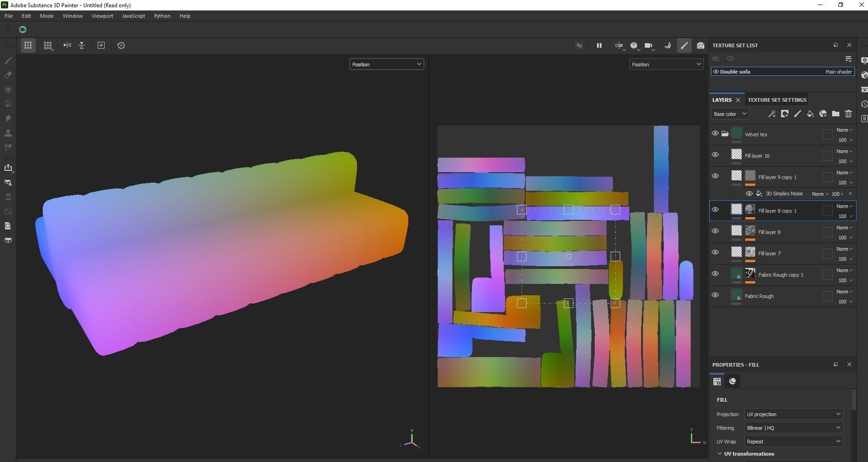This screenshot has width=868, height=462.
Task: Hide the Fabric Rough layer
Action: click(x=715, y=295)
